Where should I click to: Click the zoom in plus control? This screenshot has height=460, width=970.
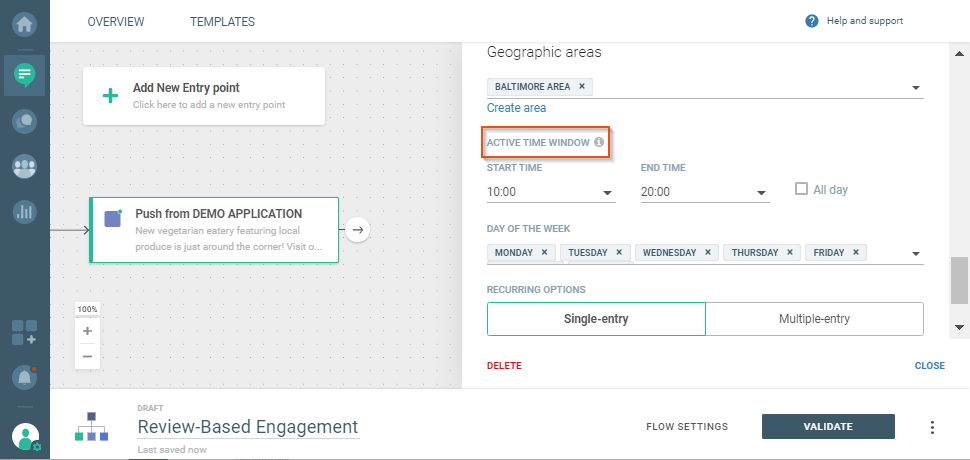pos(87,331)
